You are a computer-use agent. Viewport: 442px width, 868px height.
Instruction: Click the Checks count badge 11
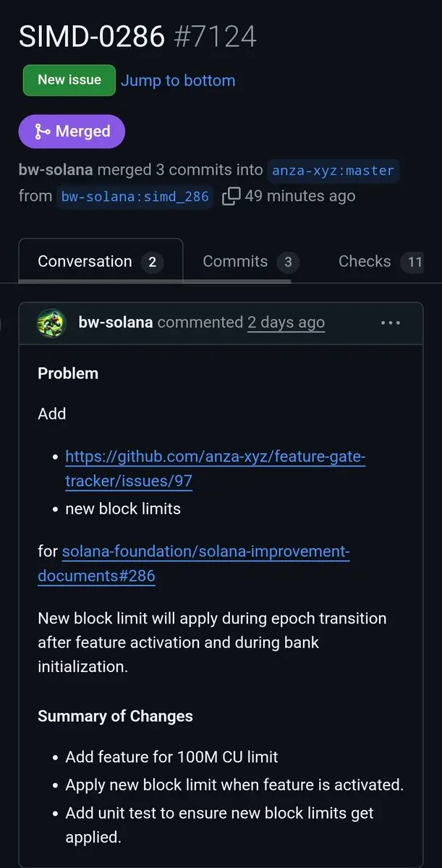pyautogui.click(x=415, y=262)
